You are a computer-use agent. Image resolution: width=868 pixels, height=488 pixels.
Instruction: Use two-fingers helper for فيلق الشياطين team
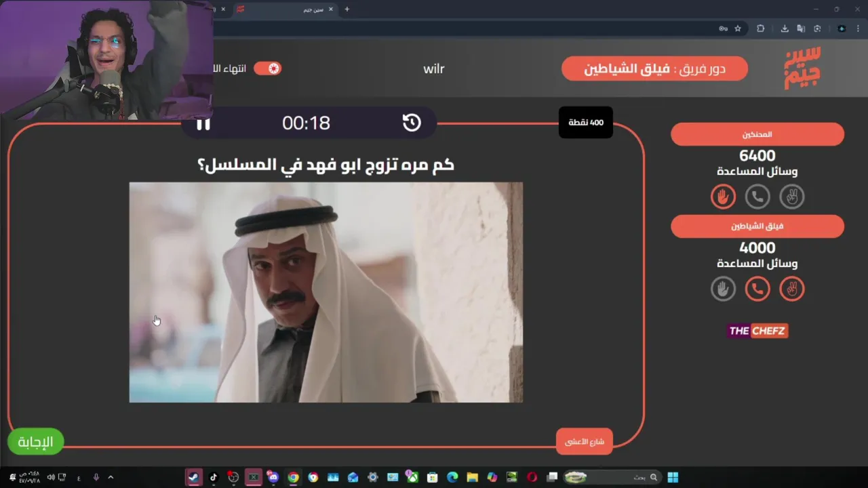791,289
